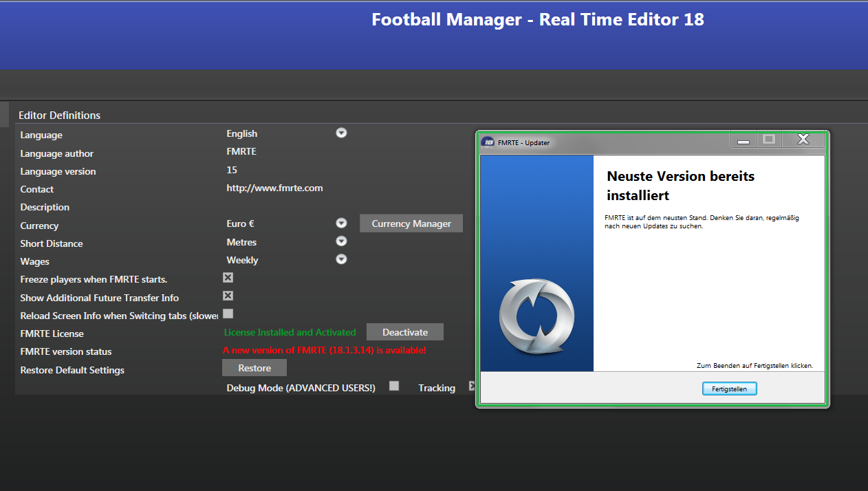Click the Currency Manager button
This screenshot has height=491, width=868.
pyautogui.click(x=411, y=223)
